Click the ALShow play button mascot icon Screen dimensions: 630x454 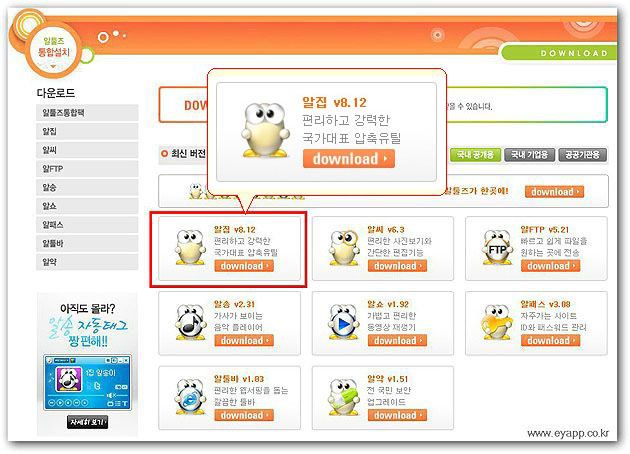344,323
